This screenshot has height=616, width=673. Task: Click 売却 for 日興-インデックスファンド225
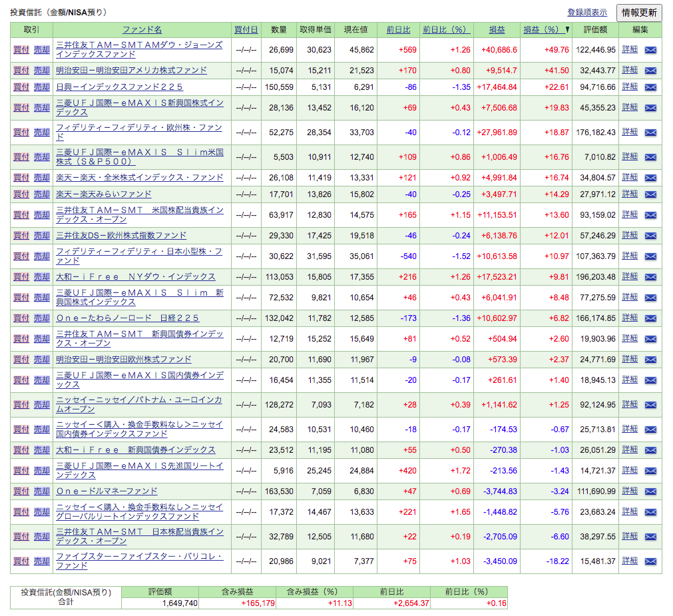[x=42, y=87]
